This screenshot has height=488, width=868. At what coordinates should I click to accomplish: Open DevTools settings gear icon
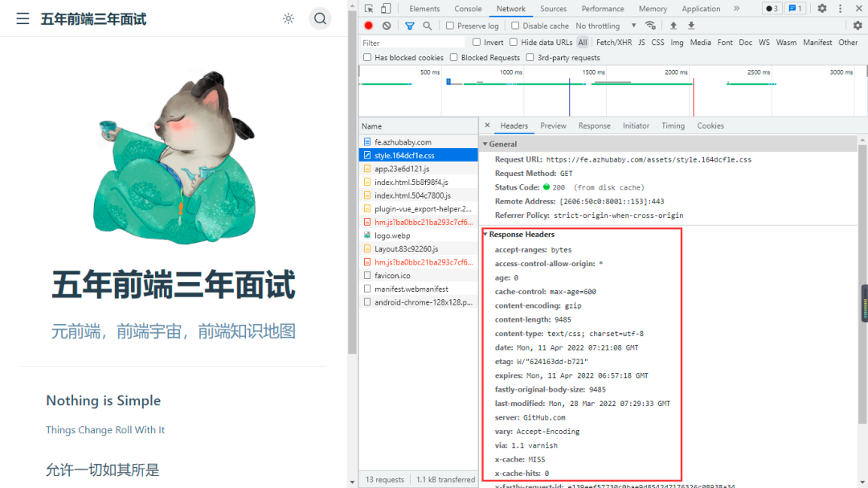pos(822,8)
